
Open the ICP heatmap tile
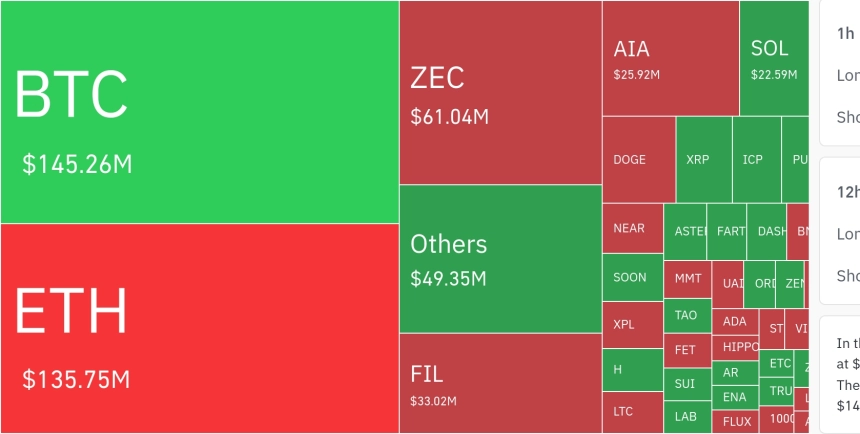[x=756, y=160]
